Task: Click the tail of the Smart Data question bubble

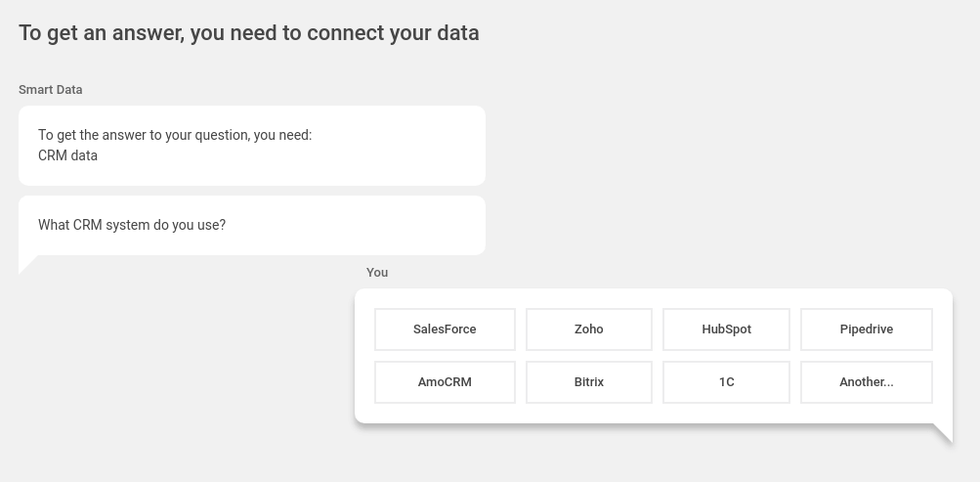Action: coord(26,263)
